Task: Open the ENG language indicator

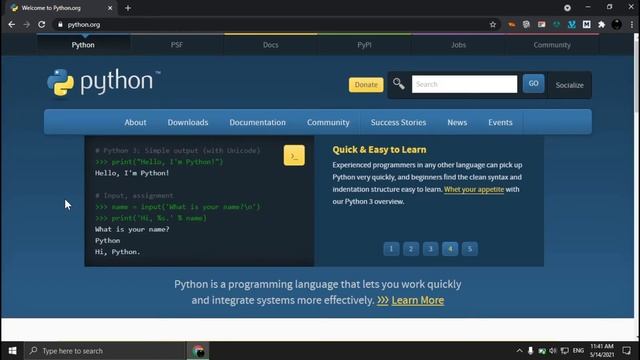Action: tap(578, 351)
